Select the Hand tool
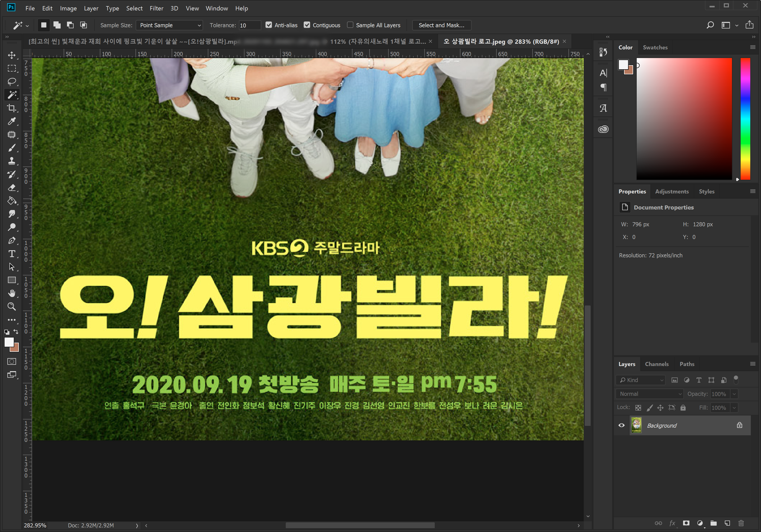 pos(12,293)
